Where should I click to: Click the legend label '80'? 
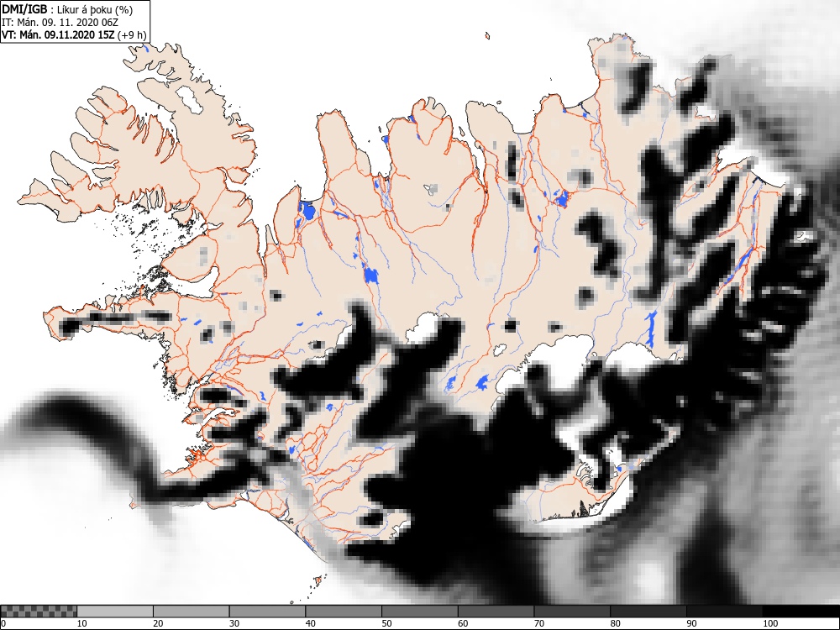(615, 623)
